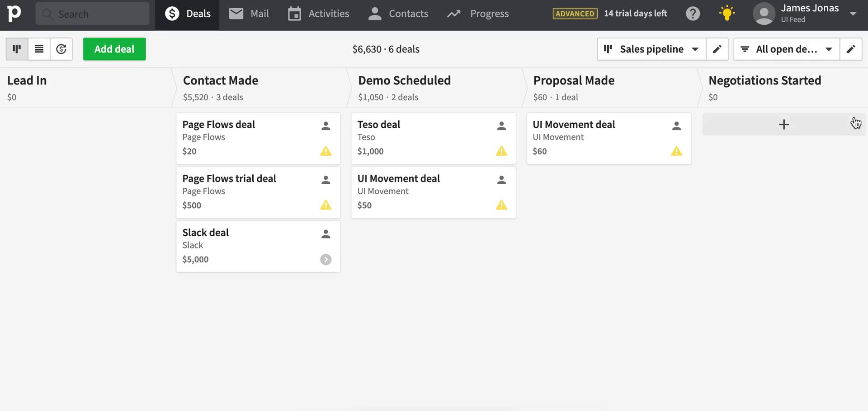This screenshot has height=411, width=868.
Task: Click the UI Feed company label under name
Action: click(793, 19)
